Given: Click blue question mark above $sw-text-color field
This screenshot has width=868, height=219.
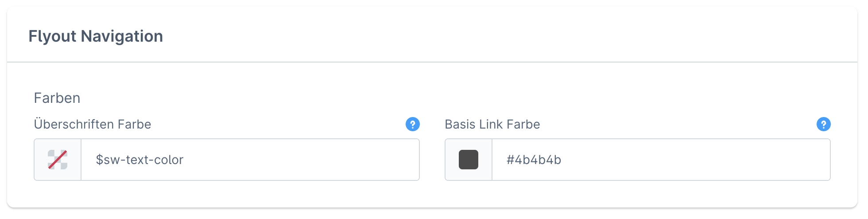Looking at the screenshot, I should click(x=412, y=124).
